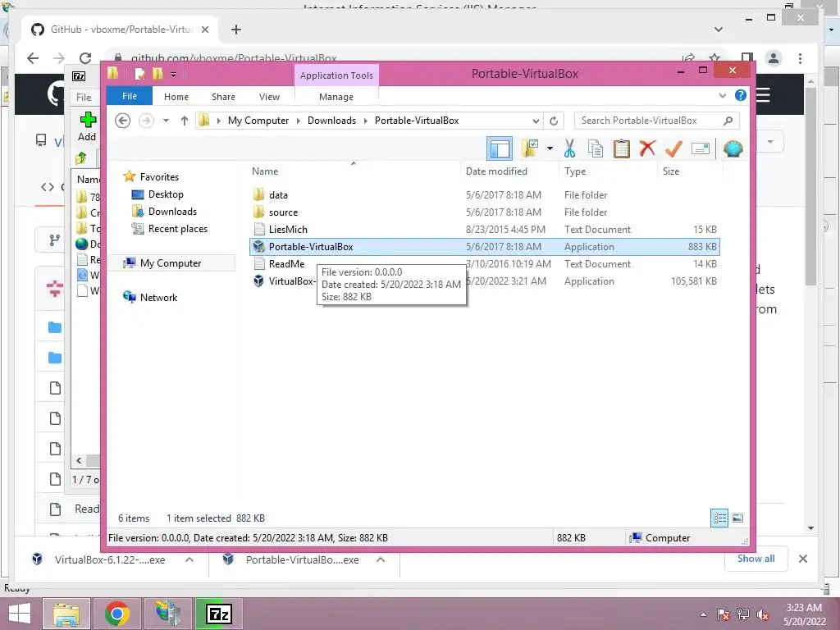Click the Explorer Back arrow button
840x630 pixels.
pos(123,121)
